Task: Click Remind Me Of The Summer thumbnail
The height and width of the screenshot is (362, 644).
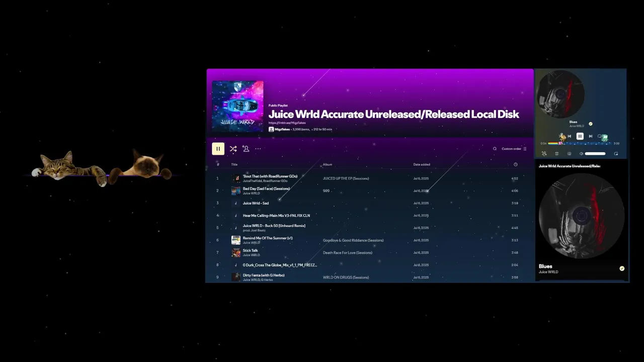Action: tap(235, 240)
